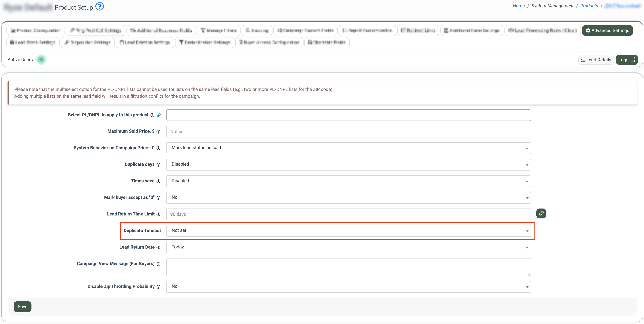
Task: Click help icon next to Times seen
Action: (158, 181)
